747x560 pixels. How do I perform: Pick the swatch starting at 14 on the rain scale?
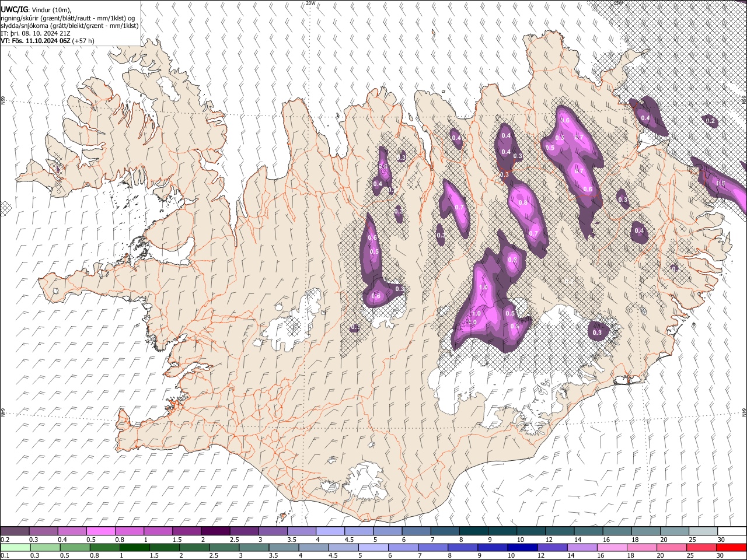point(581,547)
